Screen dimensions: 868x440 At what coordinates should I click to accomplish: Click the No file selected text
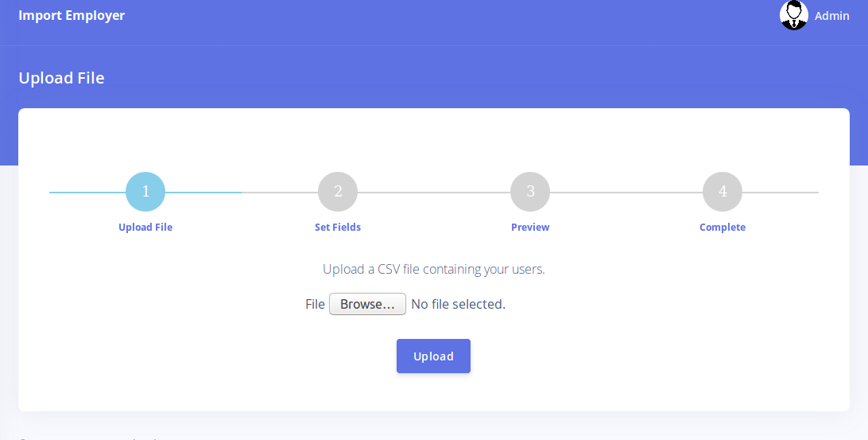458,304
